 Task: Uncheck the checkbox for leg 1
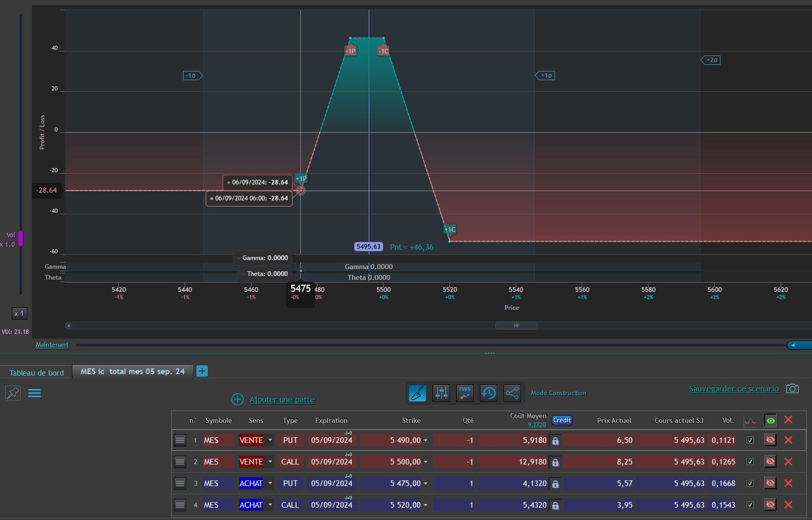750,440
